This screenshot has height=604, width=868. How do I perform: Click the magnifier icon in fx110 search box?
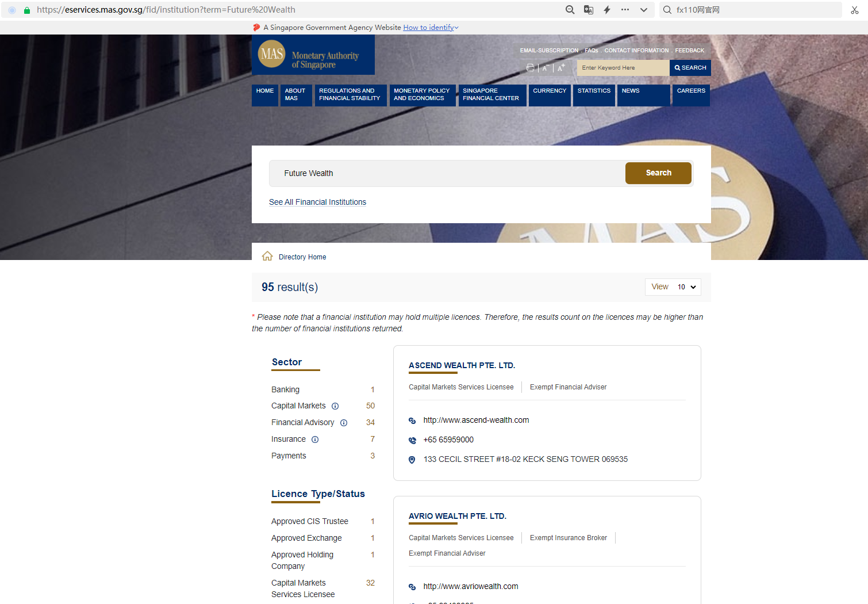pyautogui.click(x=667, y=10)
